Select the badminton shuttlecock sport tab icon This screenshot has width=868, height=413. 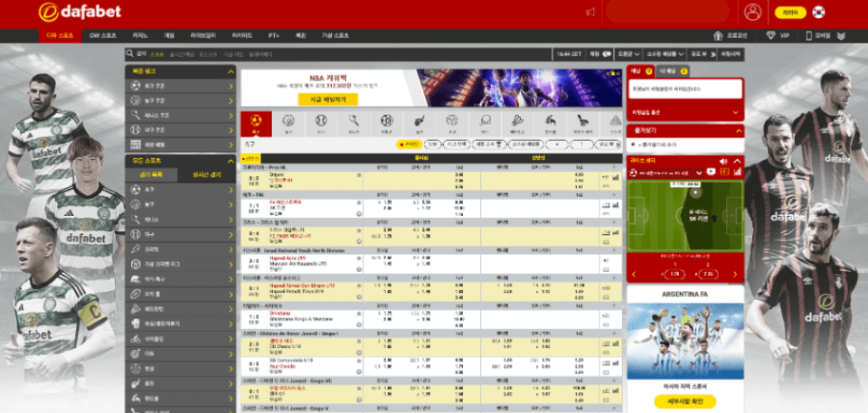point(517,121)
